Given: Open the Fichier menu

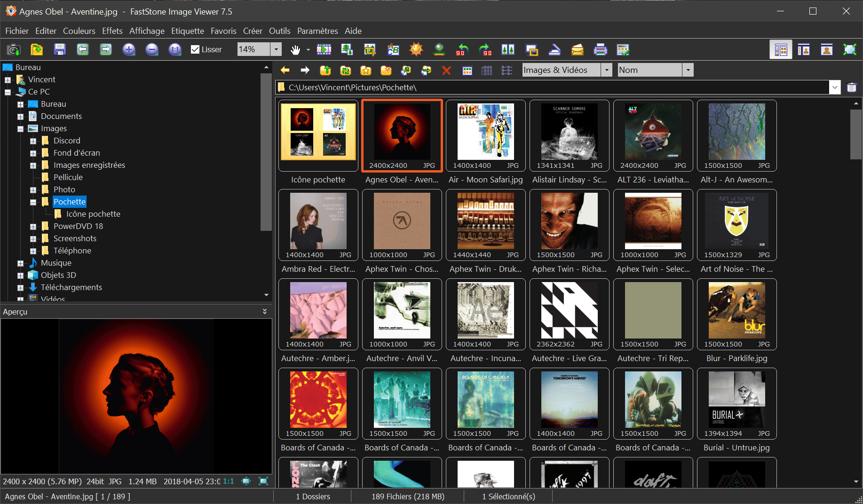Looking at the screenshot, I should 17,31.
